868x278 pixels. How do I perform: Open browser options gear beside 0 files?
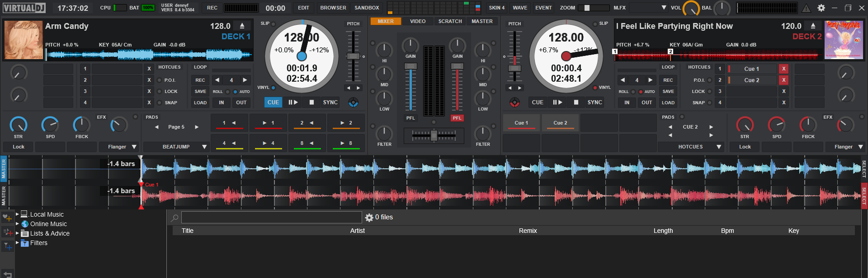(x=369, y=218)
